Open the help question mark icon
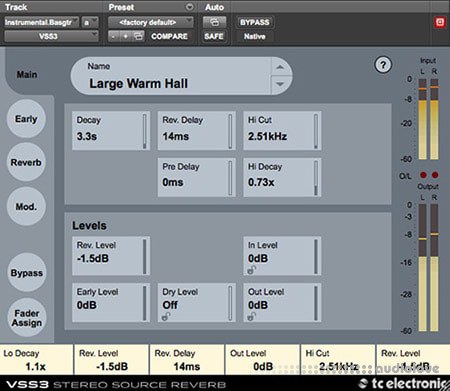 tap(383, 65)
